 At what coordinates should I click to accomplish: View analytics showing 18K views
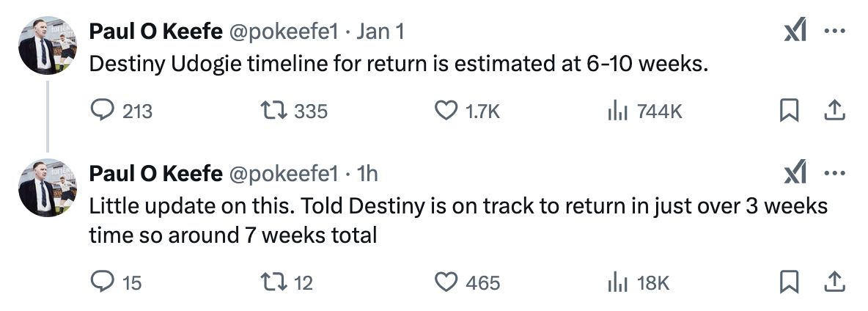(x=639, y=283)
